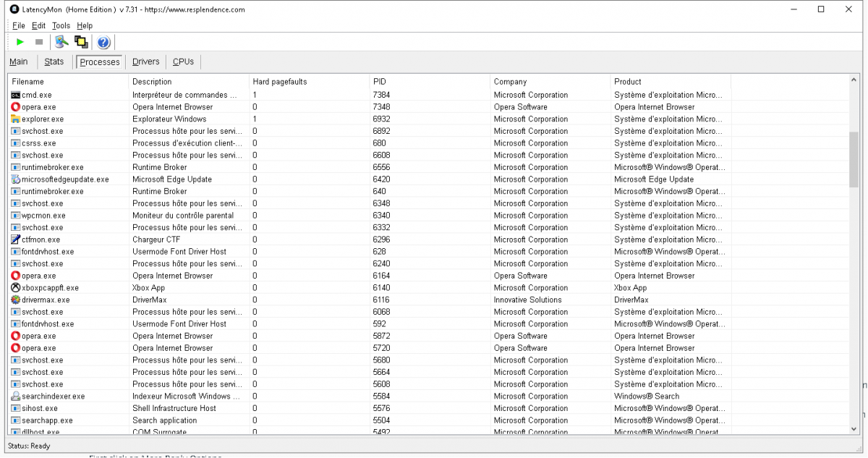This screenshot has height=458, width=868.
Task: Switch to the Drivers tab
Action: tap(146, 62)
